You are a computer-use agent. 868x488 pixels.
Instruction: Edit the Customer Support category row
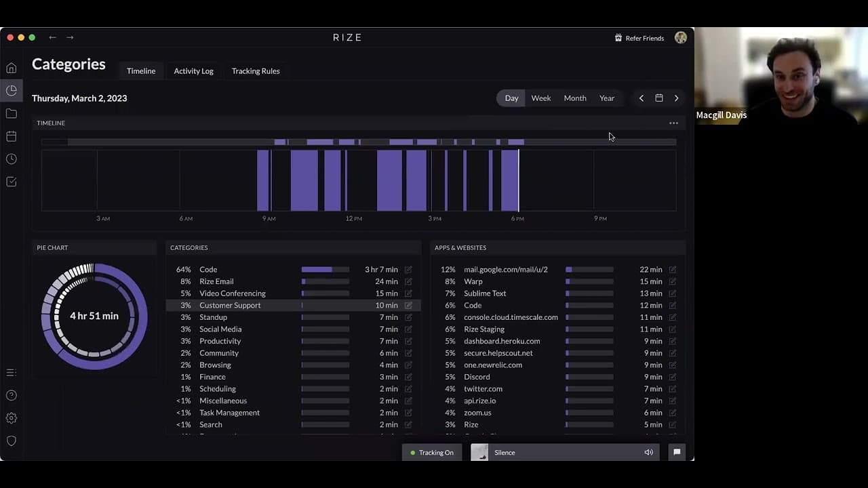point(408,305)
